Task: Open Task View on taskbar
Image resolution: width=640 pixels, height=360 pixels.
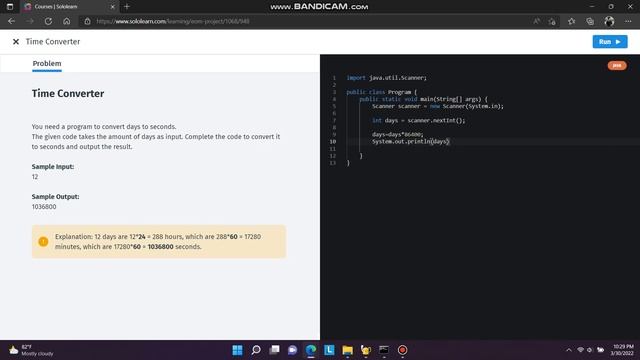Action: point(275,350)
